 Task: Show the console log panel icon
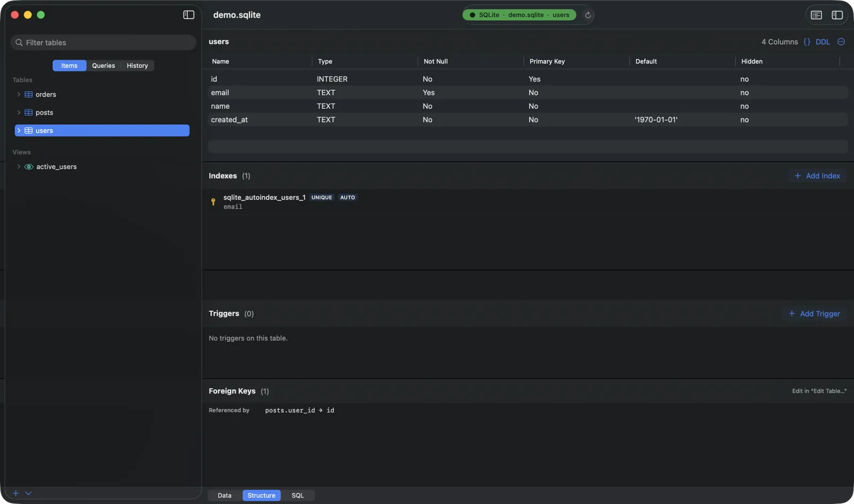[817, 15]
